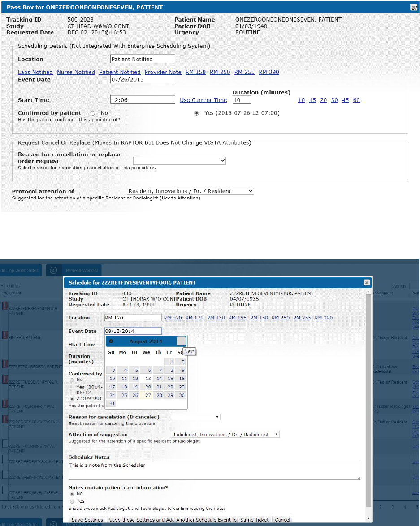420x526 pixels.
Task: Open Protocol attention of dropdown
Action: pyautogui.click(x=191, y=191)
